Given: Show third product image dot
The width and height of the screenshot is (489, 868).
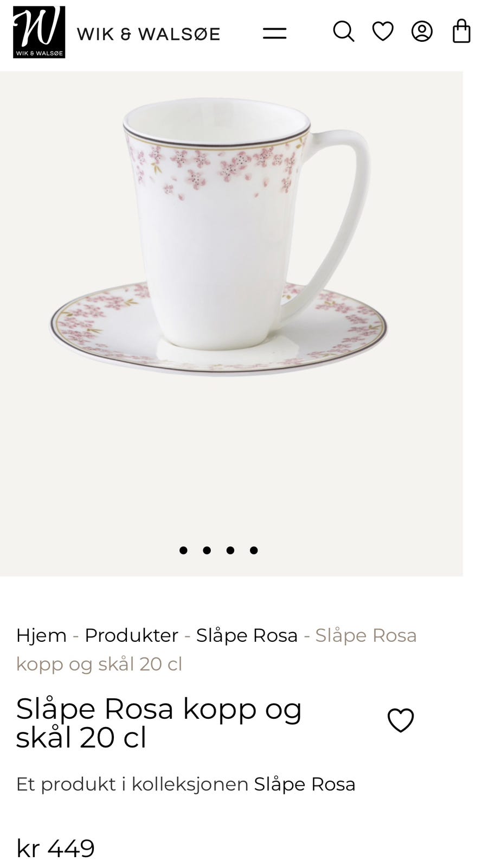Looking at the screenshot, I should click(x=230, y=550).
